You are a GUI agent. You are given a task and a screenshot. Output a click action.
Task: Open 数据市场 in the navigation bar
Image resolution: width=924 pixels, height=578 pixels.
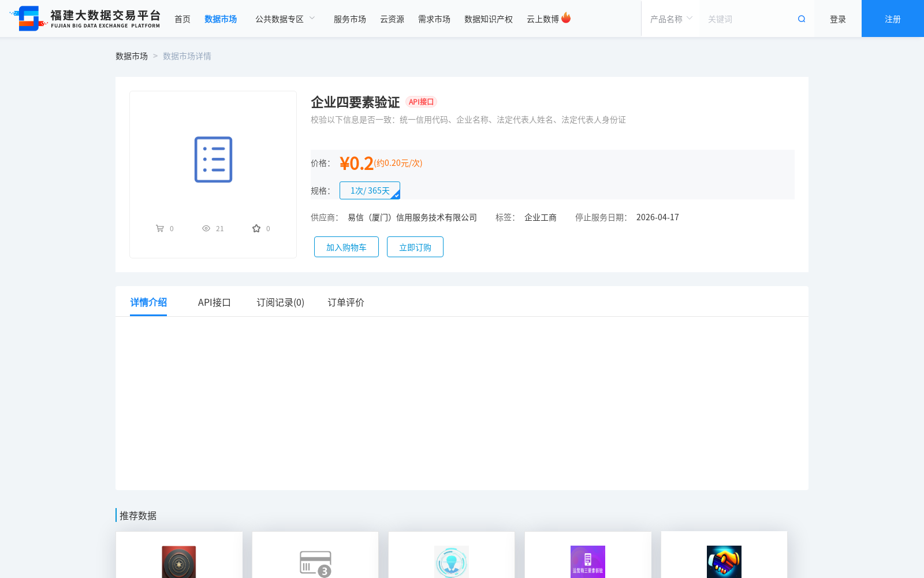coord(221,19)
